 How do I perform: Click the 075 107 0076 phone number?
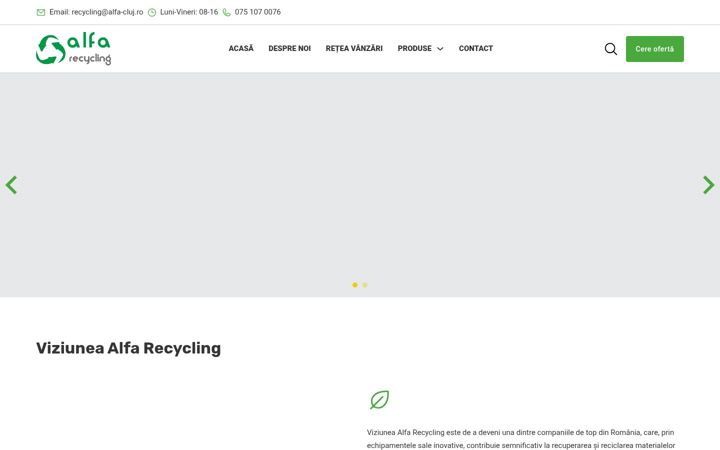258,12
